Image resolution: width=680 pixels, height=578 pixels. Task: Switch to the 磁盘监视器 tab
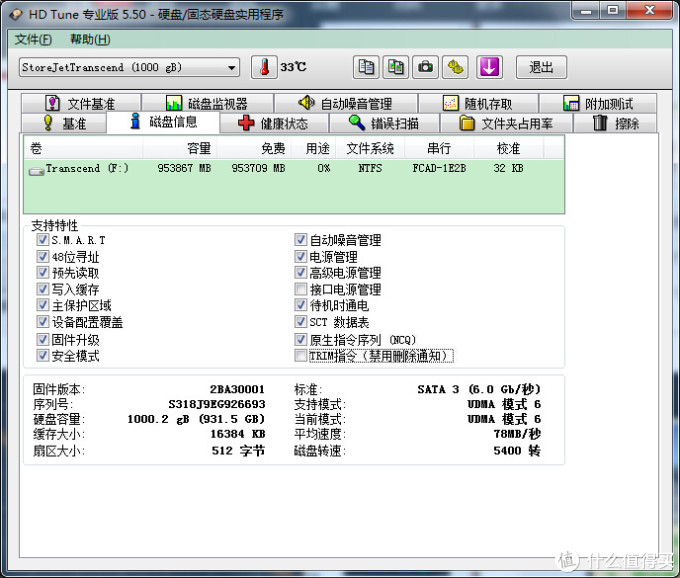point(207,104)
